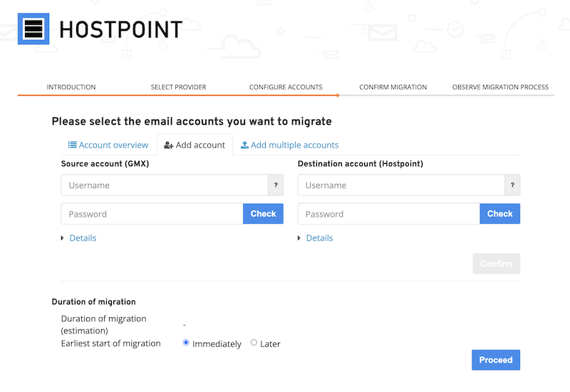Click the Hostpoint logo icon
Screen dimensions: 570x392
33,29
